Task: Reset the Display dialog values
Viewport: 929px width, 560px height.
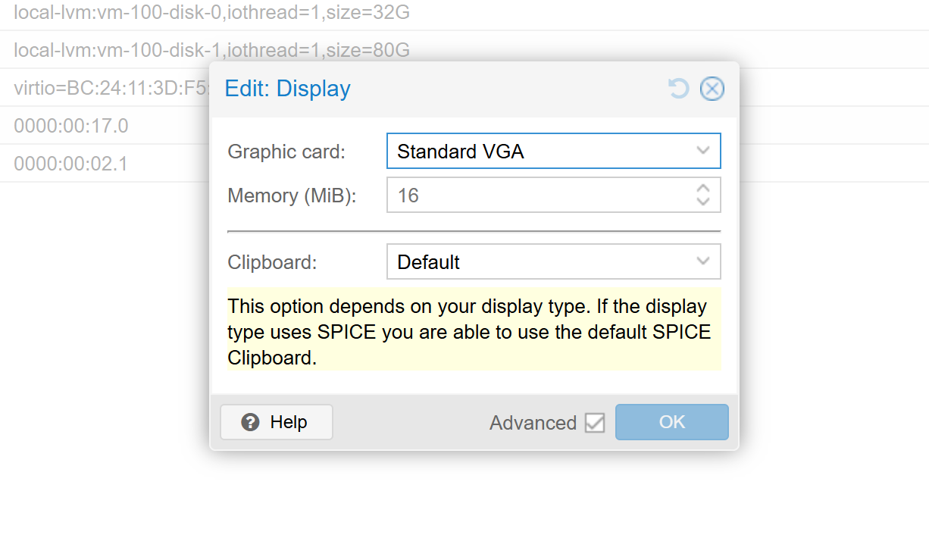Action: tap(678, 89)
